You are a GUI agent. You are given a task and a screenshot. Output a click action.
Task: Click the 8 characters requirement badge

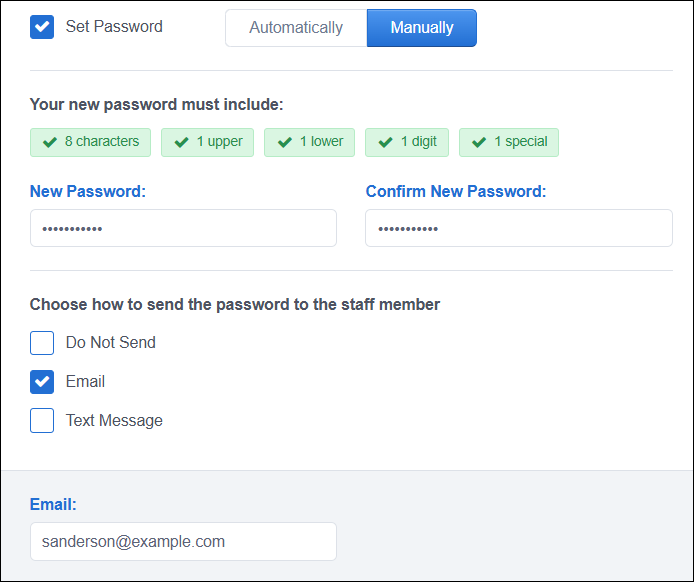click(90, 143)
